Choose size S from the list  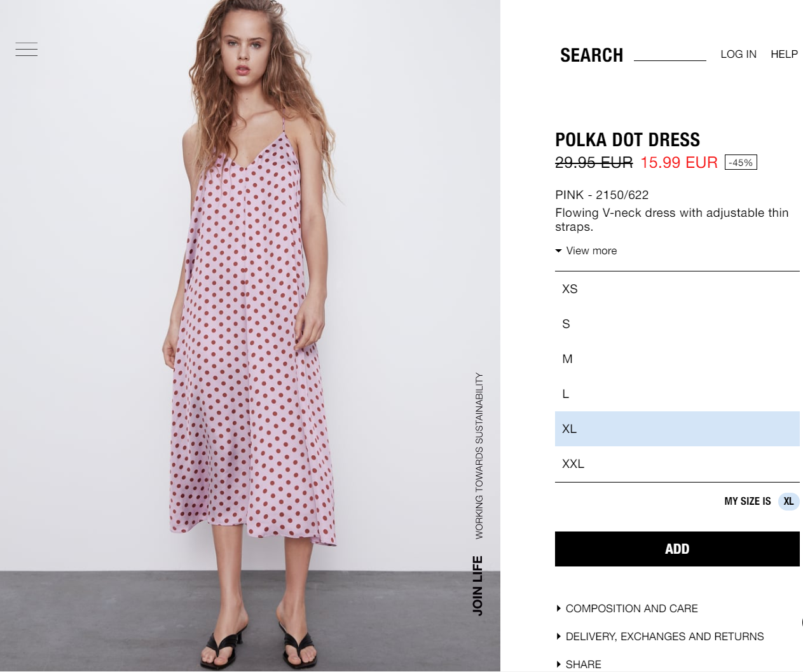point(677,324)
